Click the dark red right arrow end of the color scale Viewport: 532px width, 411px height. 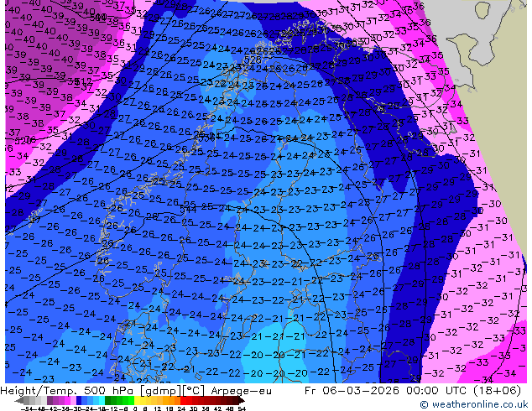click(x=241, y=401)
